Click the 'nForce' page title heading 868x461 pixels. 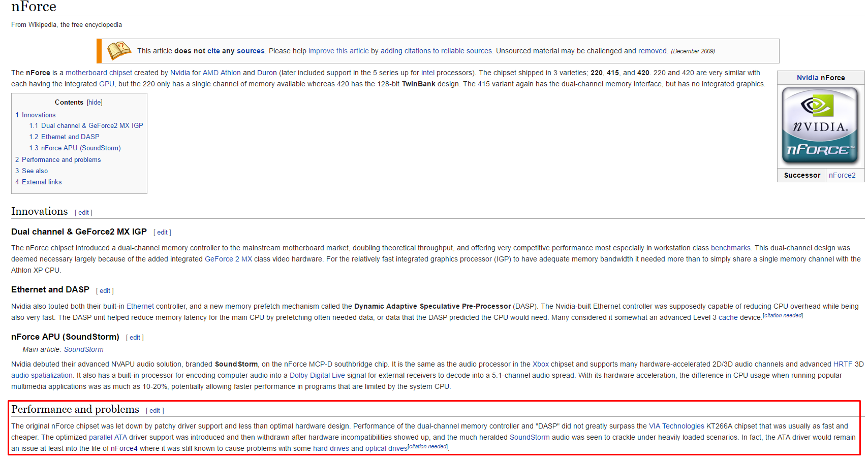(34, 7)
